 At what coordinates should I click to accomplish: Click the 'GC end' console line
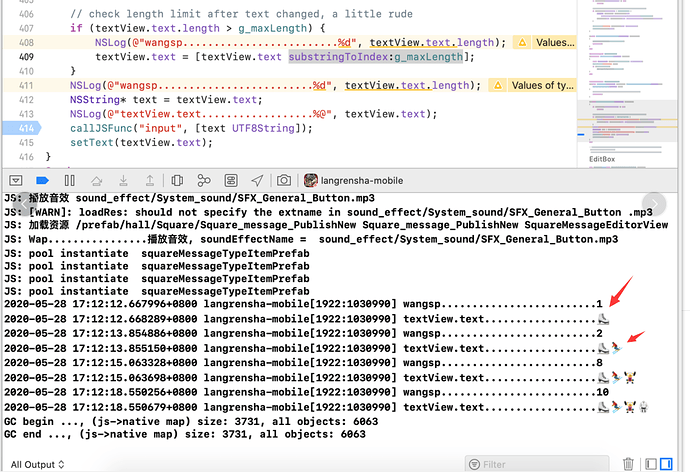pyautogui.click(x=185, y=434)
